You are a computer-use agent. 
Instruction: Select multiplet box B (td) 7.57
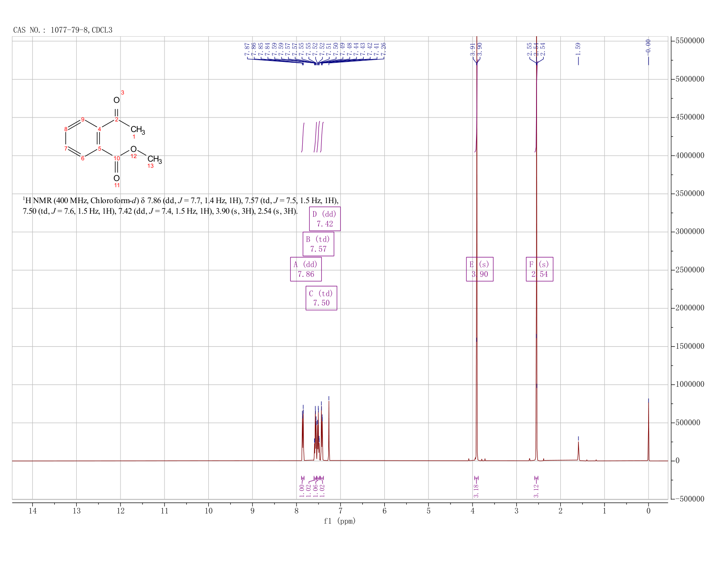point(318,244)
